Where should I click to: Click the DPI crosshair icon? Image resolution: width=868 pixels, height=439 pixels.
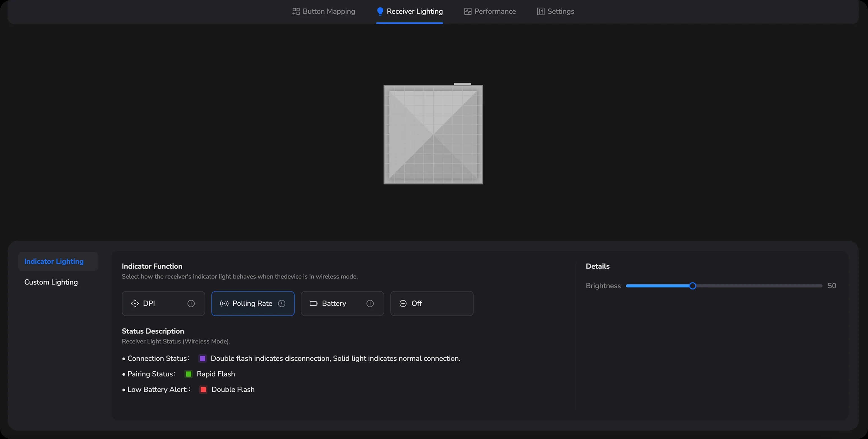[x=135, y=303]
